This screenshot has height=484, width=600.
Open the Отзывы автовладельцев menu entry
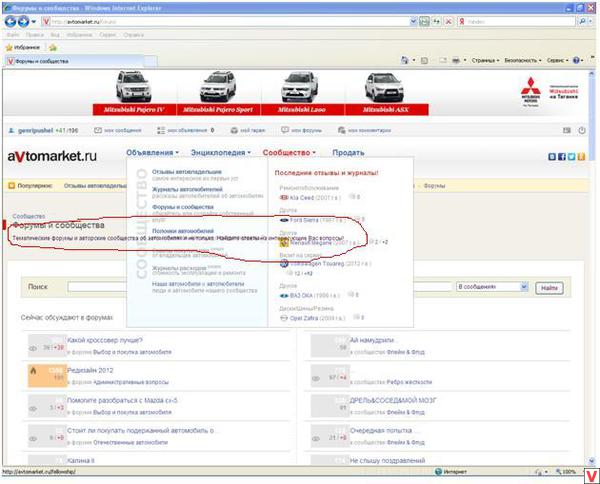187,172
